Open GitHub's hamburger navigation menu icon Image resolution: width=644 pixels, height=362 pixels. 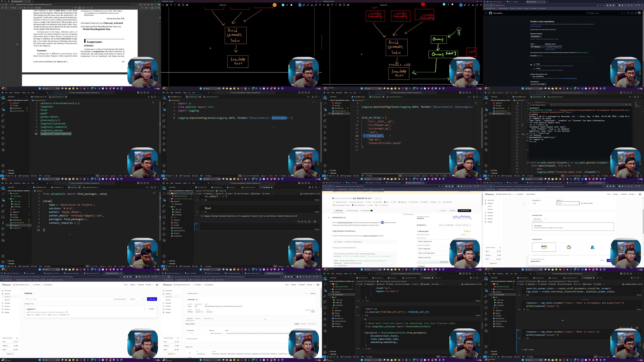(x=486, y=13)
